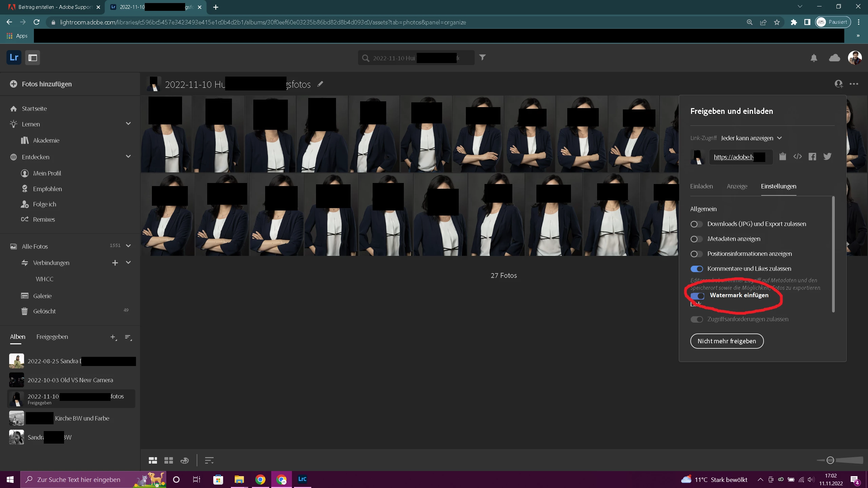Click the cloud sync status icon
Image resolution: width=868 pixels, height=488 pixels.
point(834,58)
